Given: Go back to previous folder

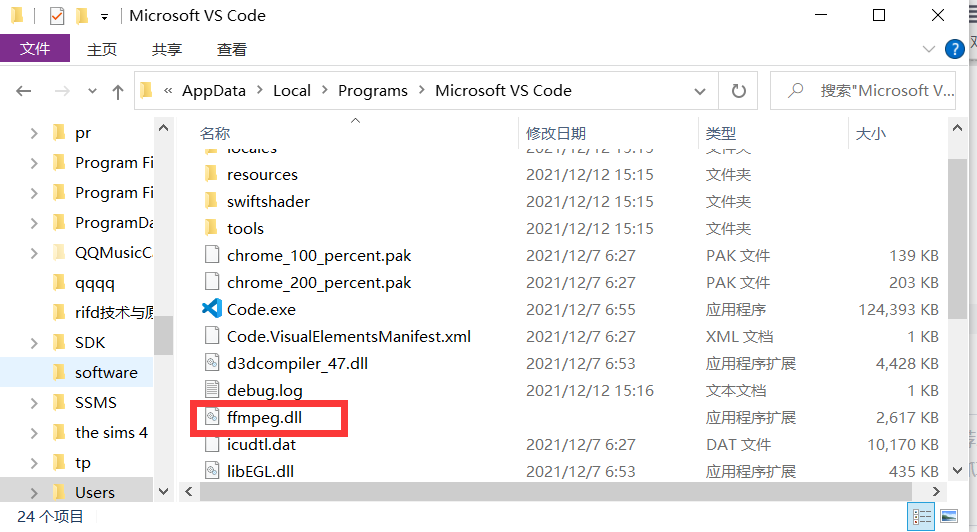Looking at the screenshot, I should click(x=24, y=92).
